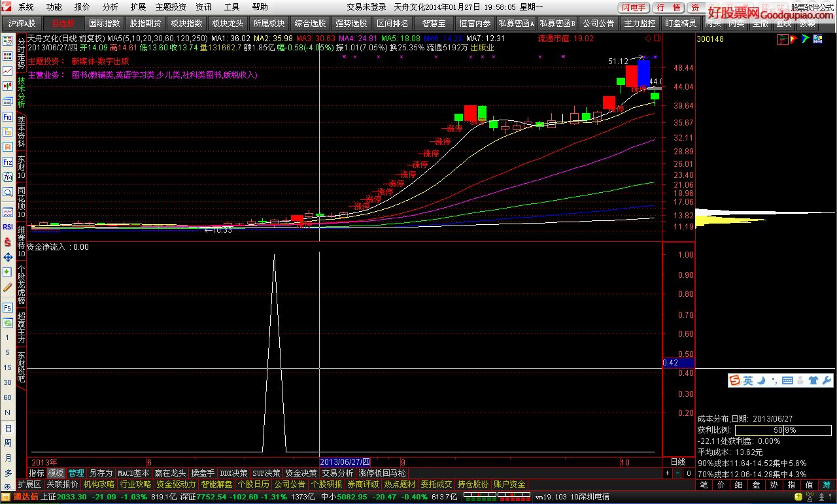Open the MACD基本 indicator tab
The height and width of the screenshot is (504, 837).
pyautogui.click(x=133, y=473)
